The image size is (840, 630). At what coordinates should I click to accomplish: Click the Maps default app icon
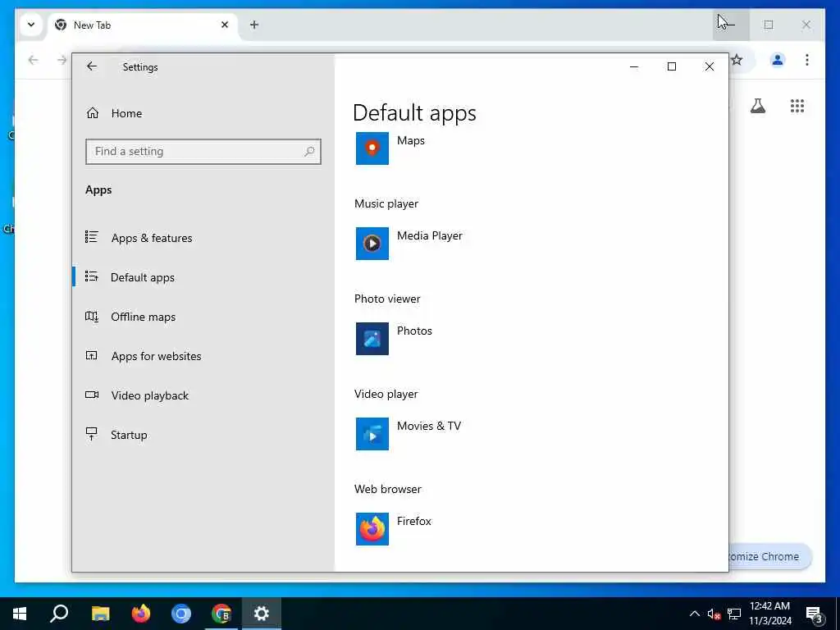pyautogui.click(x=372, y=148)
